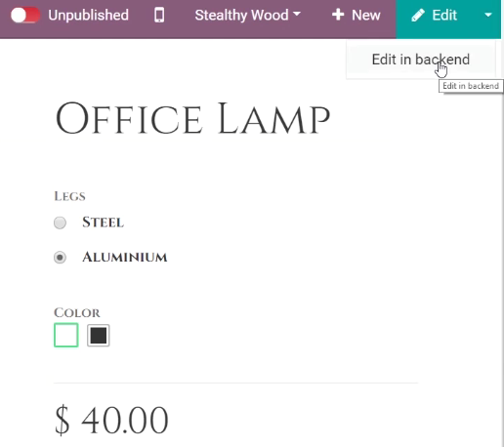Click the Office Lamp product title

pos(192,118)
